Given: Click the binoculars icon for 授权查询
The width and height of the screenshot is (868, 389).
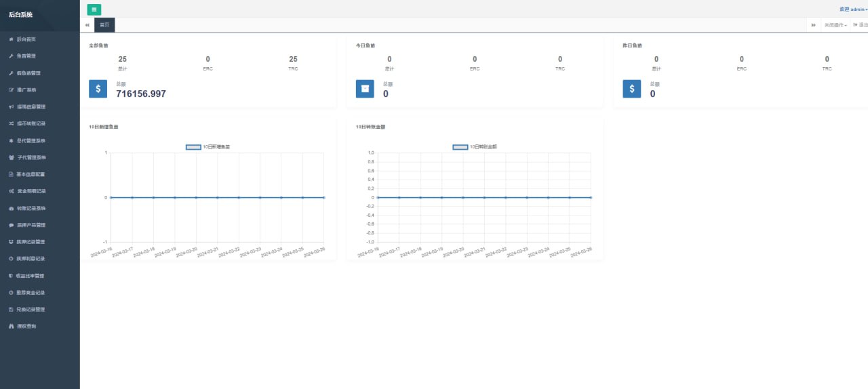Looking at the screenshot, I should coord(11,327).
